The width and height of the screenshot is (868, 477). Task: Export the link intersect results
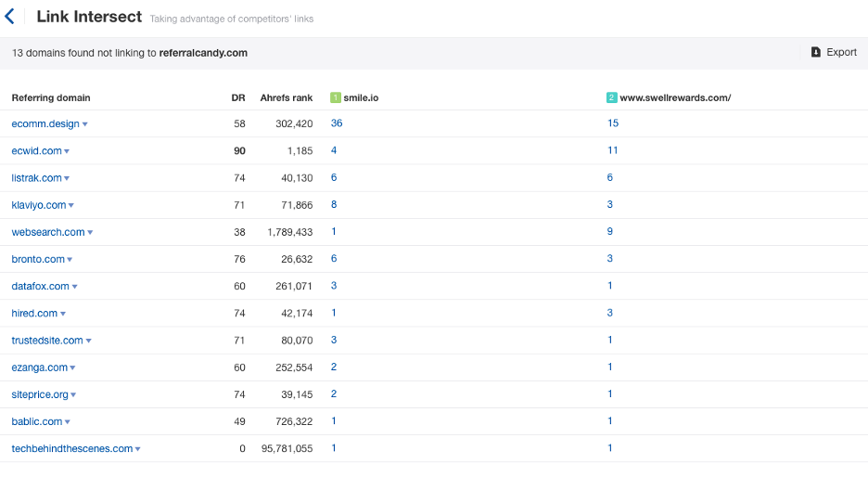[834, 52]
